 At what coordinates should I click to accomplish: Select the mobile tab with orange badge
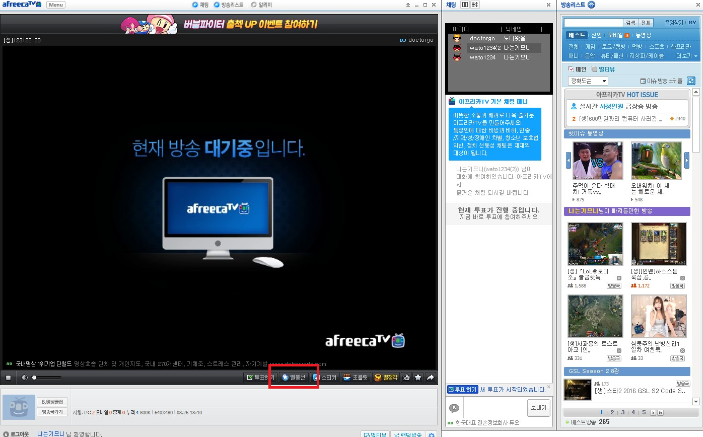[x=619, y=35]
